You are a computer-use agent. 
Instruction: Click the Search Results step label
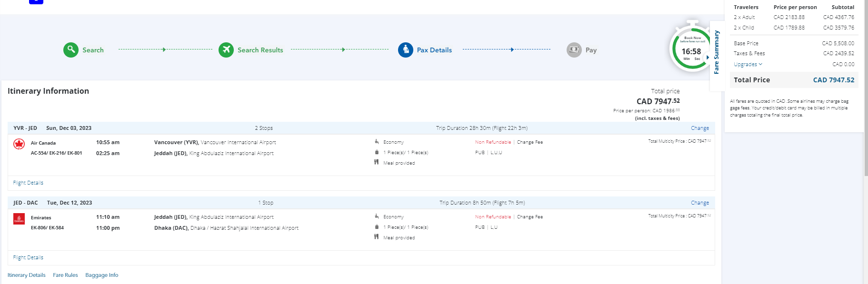click(x=260, y=50)
